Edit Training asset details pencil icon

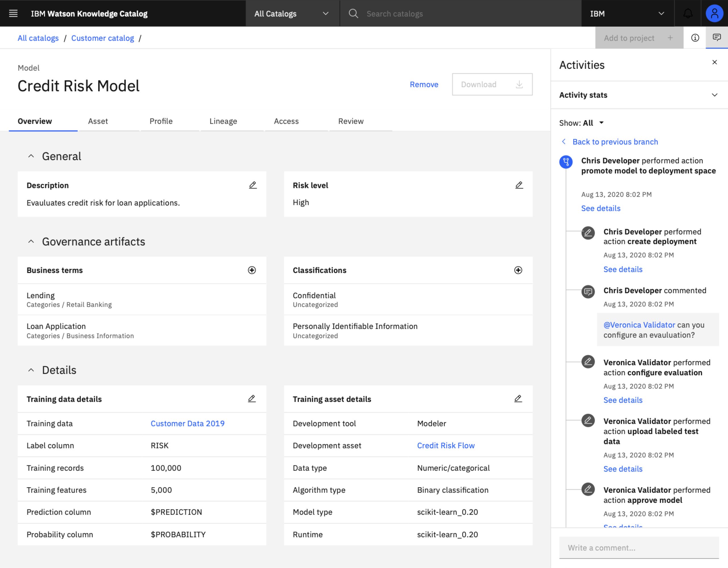[x=518, y=399]
